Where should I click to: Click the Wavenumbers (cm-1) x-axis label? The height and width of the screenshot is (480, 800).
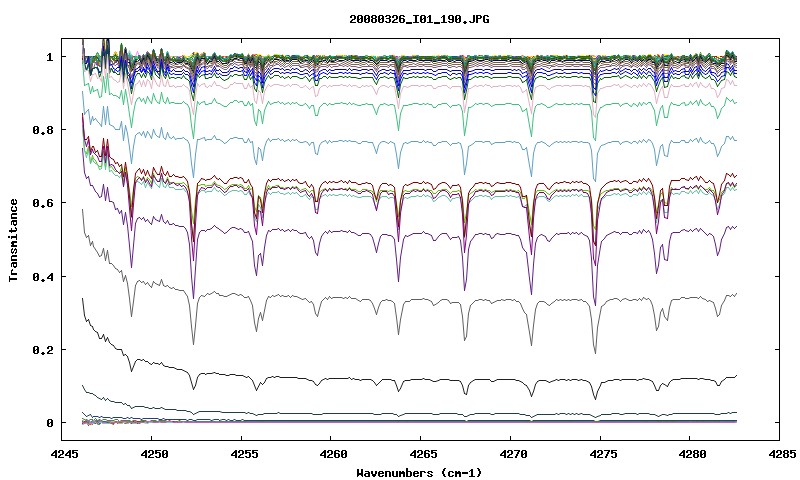click(x=419, y=473)
